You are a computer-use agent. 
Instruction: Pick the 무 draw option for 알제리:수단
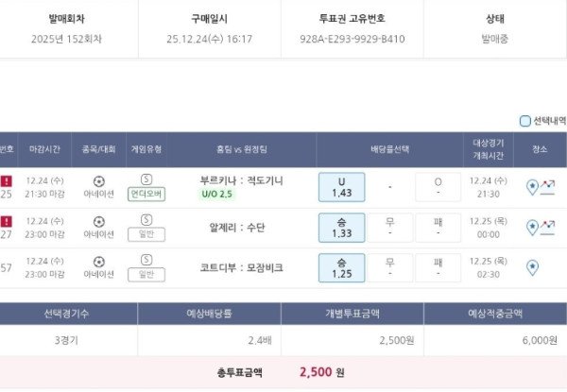click(389, 227)
